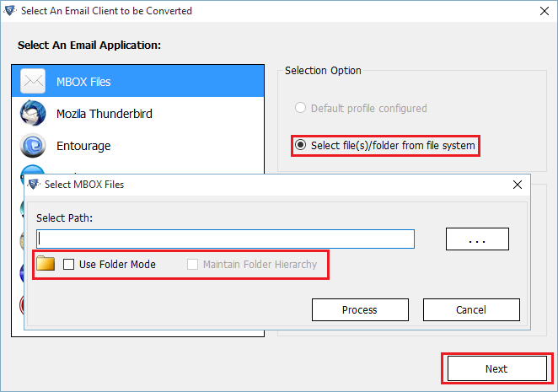Click the Process button
Image resolution: width=558 pixels, height=392 pixels.
(360, 309)
